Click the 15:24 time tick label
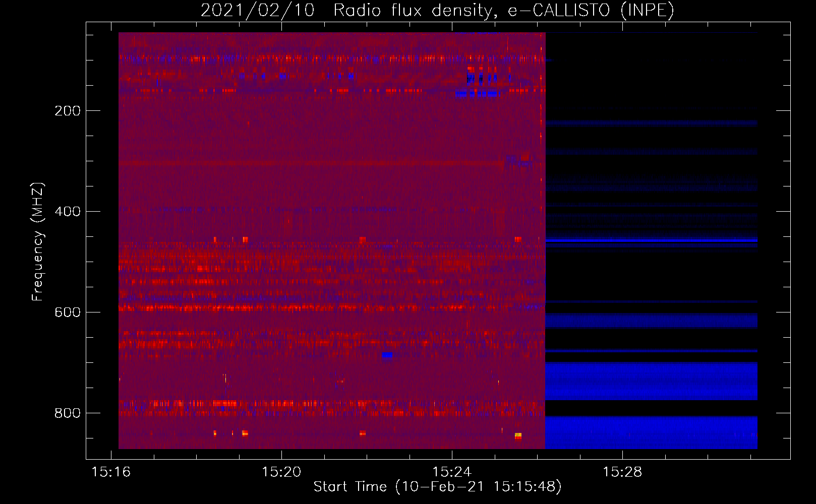 coord(452,472)
